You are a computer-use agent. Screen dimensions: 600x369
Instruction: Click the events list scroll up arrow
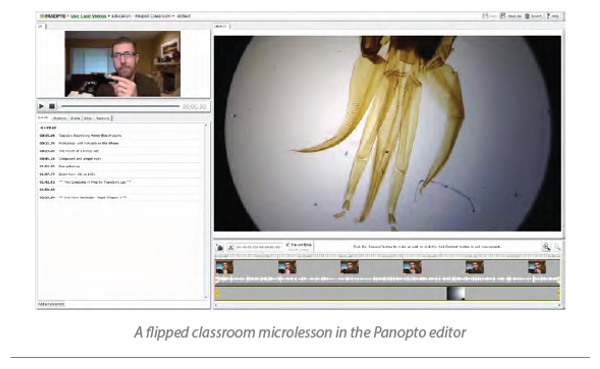tap(206, 125)
